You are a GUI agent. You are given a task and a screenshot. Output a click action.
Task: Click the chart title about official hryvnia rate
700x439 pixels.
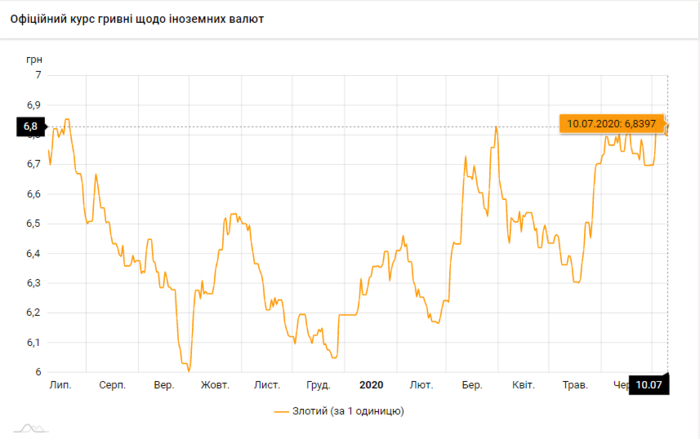click(x=137, y=19)
